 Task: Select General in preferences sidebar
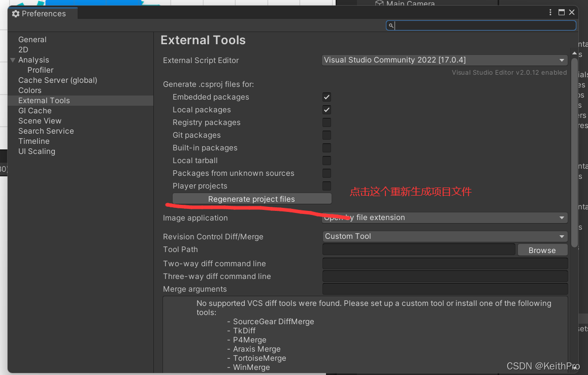32,40
